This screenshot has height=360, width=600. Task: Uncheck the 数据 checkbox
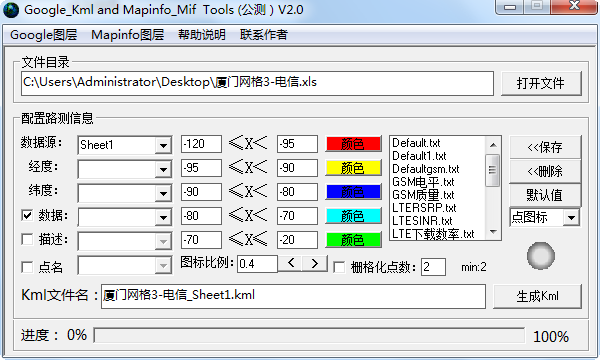coord(27,215)
